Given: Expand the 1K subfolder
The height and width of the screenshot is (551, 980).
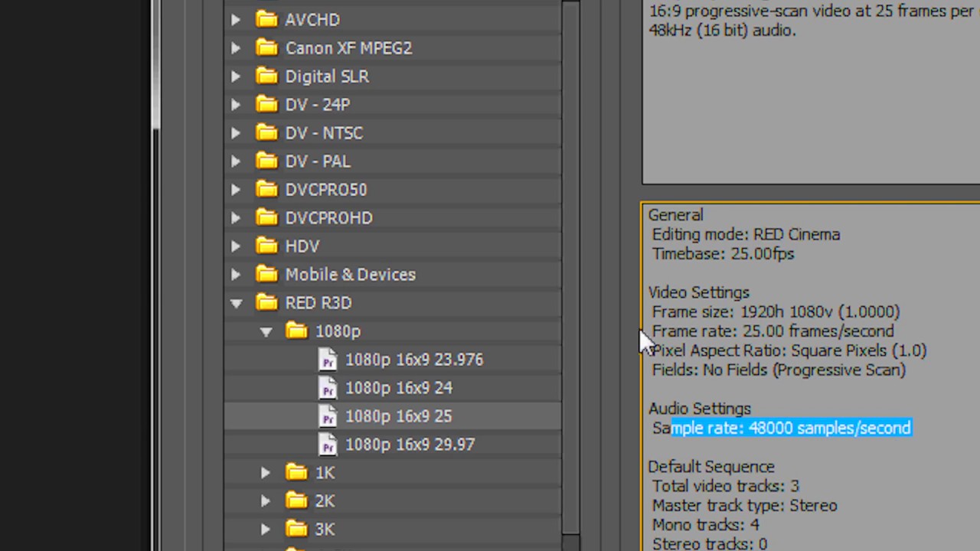Looking at the screenshot, I should 266,473.
